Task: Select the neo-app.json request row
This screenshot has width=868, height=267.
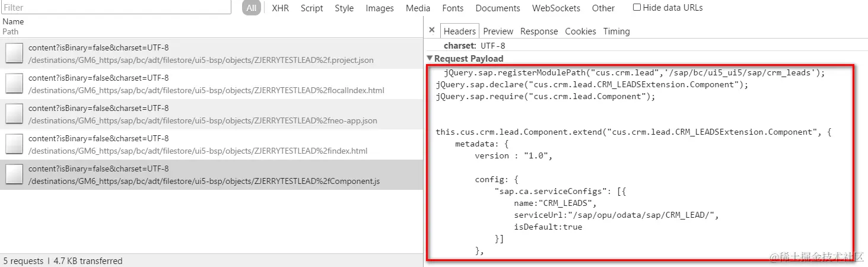Action: (212, 115)
